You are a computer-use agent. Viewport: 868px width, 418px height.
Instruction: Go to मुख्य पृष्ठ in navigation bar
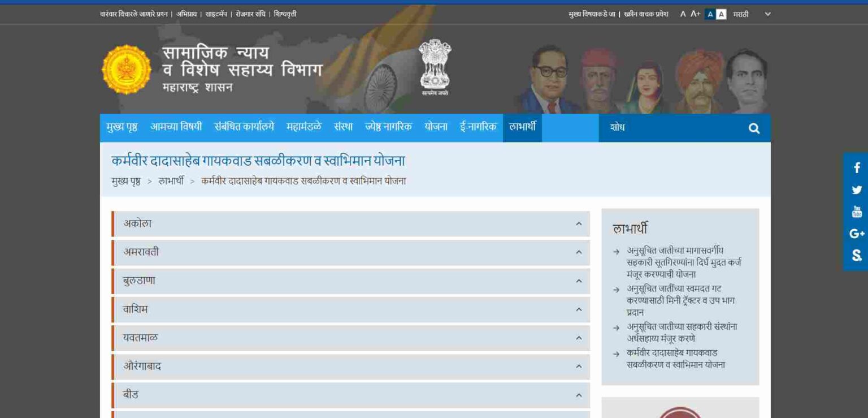pyautogui.click(x=121, y=127)
